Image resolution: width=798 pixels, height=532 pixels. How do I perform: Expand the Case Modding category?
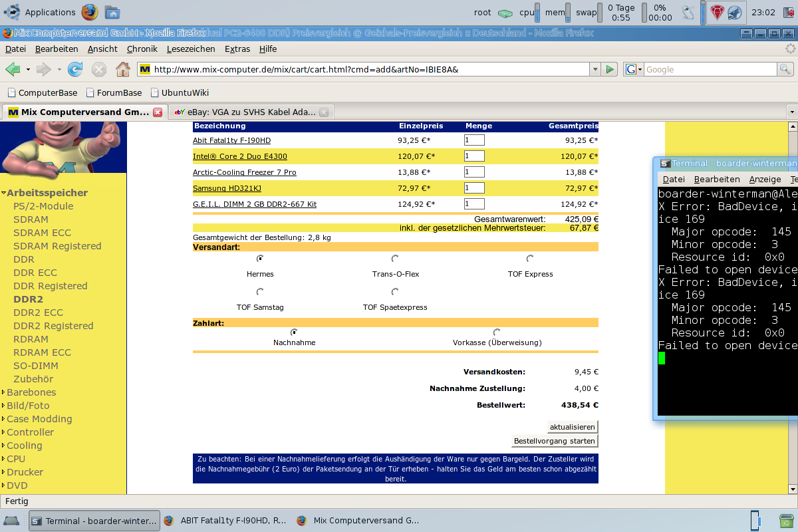[3, 419]
